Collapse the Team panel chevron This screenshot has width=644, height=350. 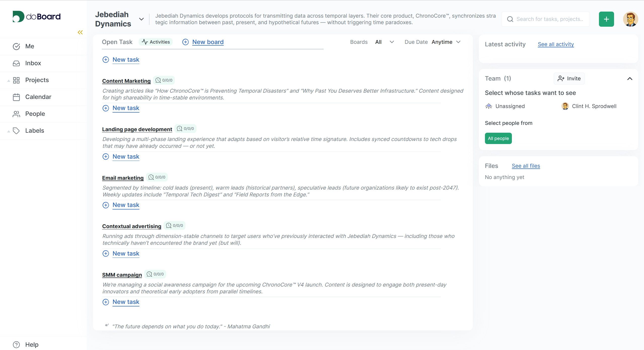click(629, 79)
